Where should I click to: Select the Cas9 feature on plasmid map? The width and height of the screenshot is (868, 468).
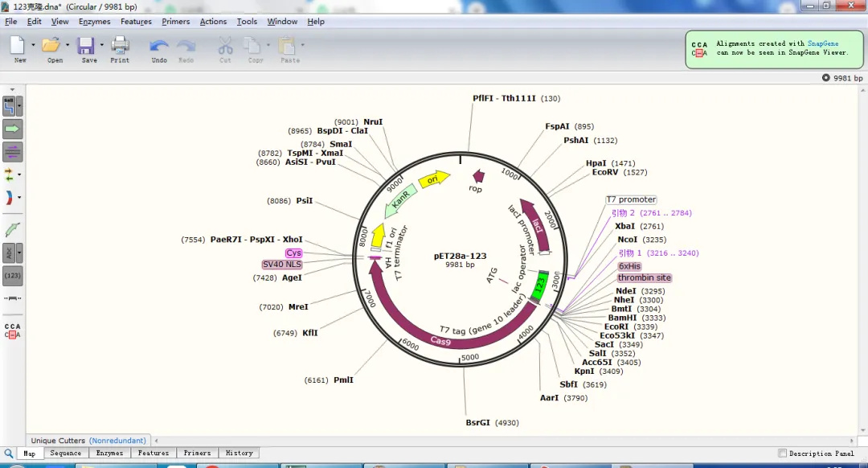(x=441, y=339)
